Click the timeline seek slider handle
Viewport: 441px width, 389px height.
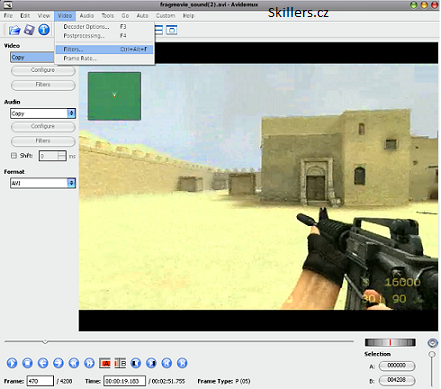(x=45, y=342)
